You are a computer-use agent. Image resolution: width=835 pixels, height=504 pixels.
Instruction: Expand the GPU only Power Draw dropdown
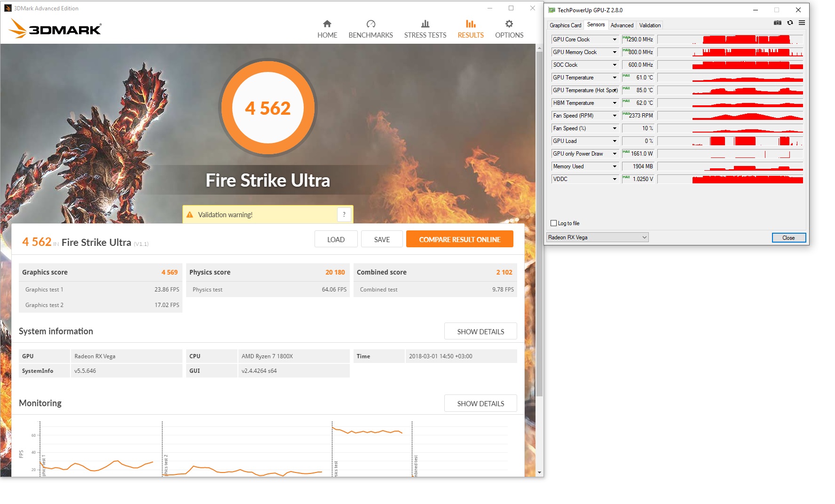pos(614,154)
